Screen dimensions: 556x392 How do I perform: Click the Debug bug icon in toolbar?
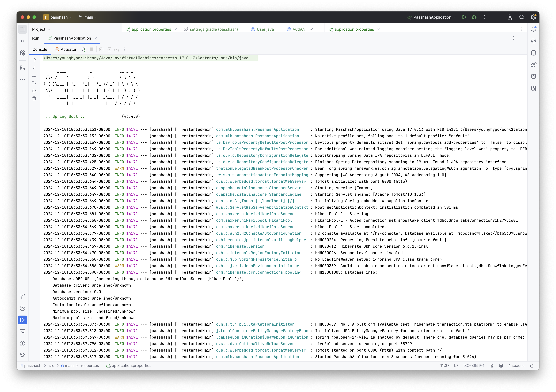tap(474, 17)
